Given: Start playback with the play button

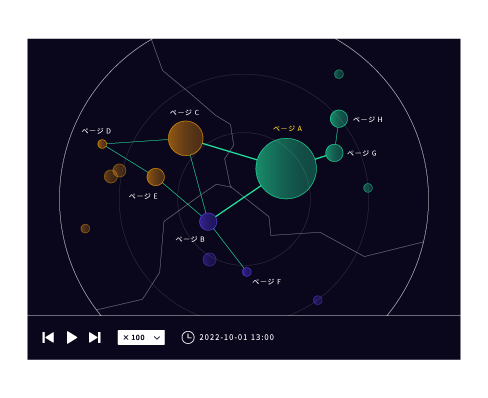Looking at the screenshot, I should click(x=72, y=337).
